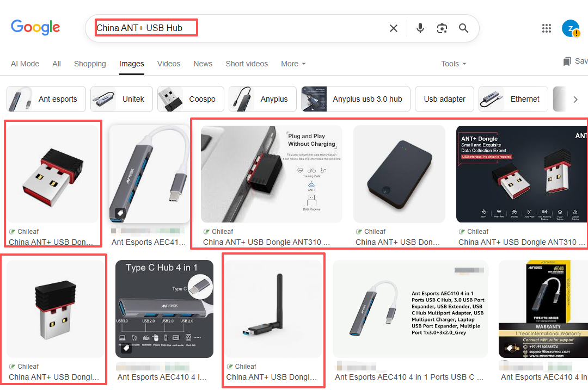The width and height of the screenshot is (588, 390).
Task: Expand the More search categories dropdown
Action: pos(293,64)
